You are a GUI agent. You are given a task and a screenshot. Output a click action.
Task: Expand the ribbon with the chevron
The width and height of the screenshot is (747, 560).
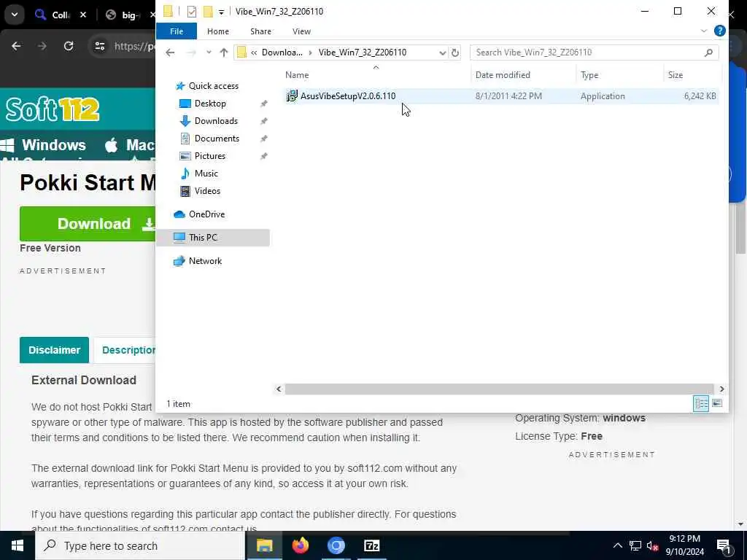pos(704,31)
